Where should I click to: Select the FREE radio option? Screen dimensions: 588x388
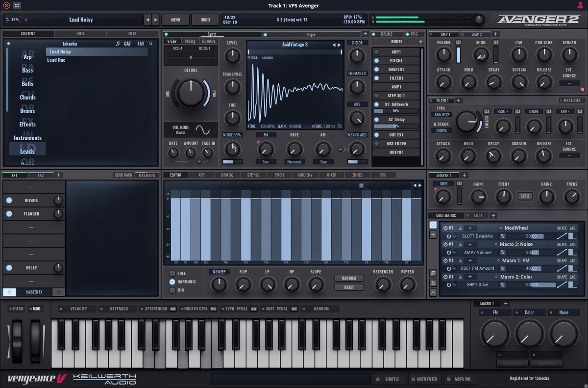tap(172, 273)
